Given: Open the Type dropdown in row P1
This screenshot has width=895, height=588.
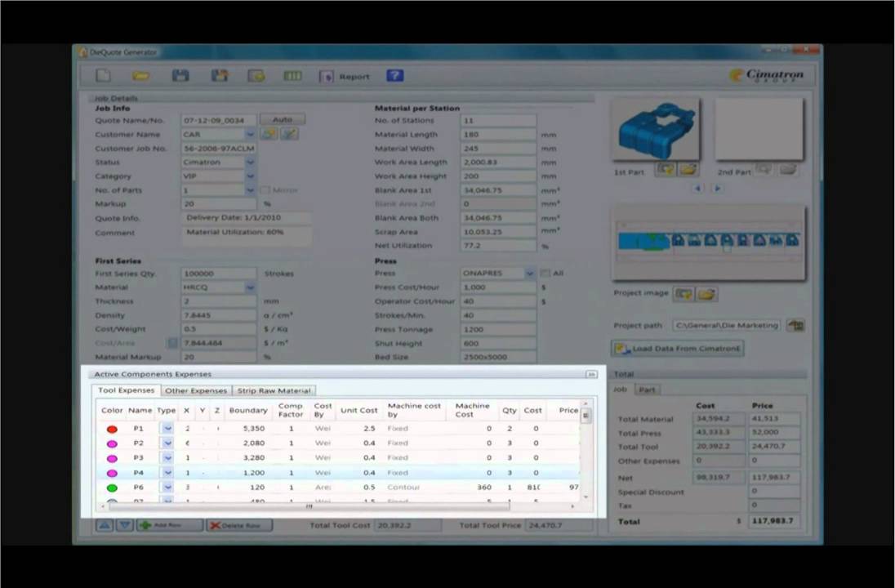Looking at the screenshot, I should (x=167, y=428).
